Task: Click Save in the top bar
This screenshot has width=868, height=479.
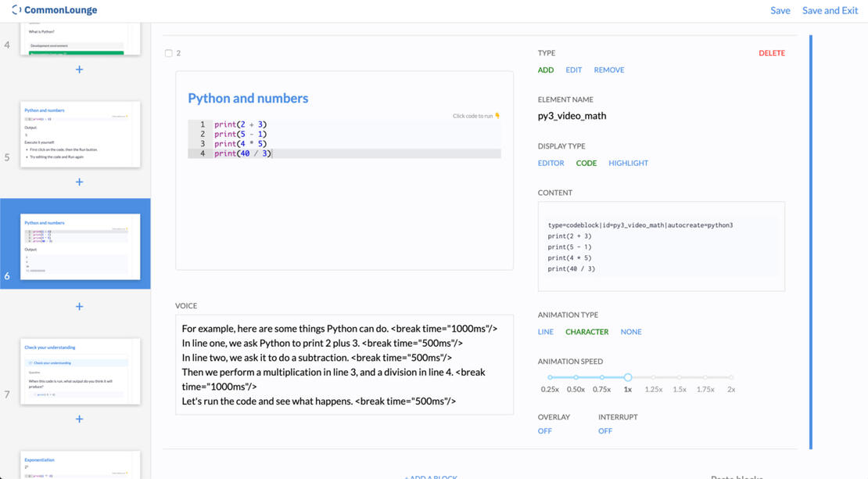Action: (780, 10)
